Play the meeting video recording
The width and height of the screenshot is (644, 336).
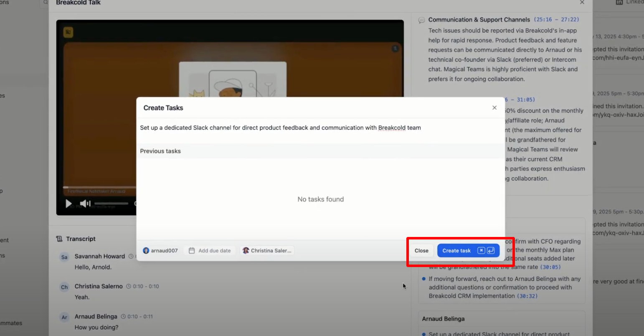click(69, 204)
